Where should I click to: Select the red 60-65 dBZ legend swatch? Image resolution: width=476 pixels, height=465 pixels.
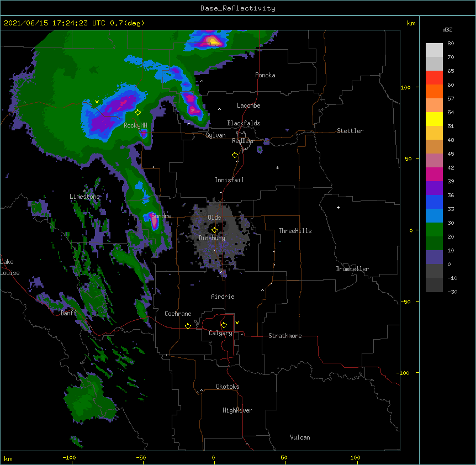(434, 77)
